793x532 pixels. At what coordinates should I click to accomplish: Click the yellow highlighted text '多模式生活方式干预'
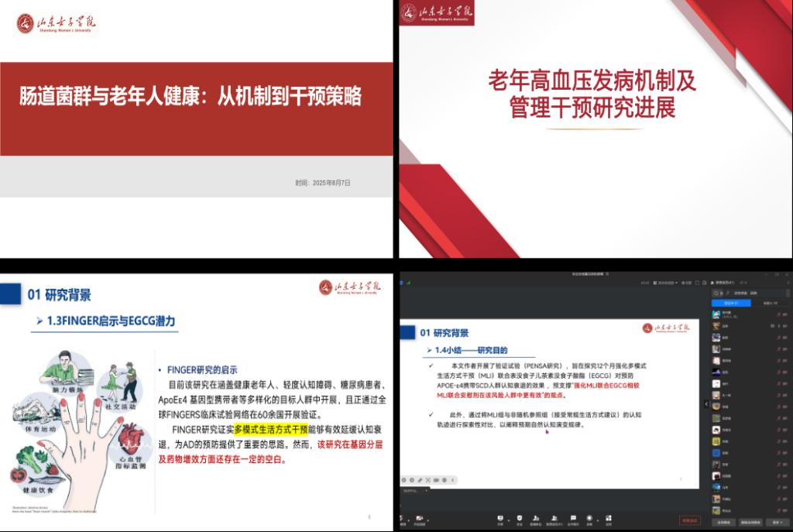point(270,429)
